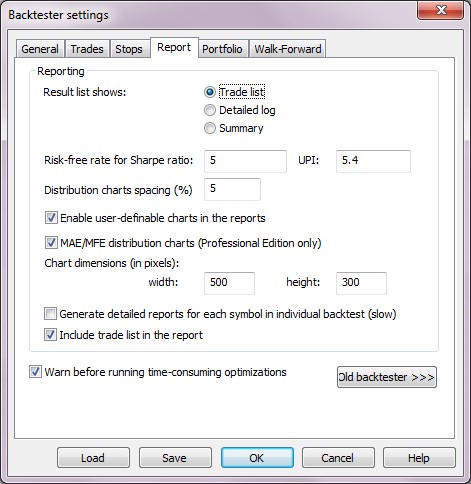471x484 pixels.
Task: Toggle Include trade list in report
Action: [x=50, y=335]
